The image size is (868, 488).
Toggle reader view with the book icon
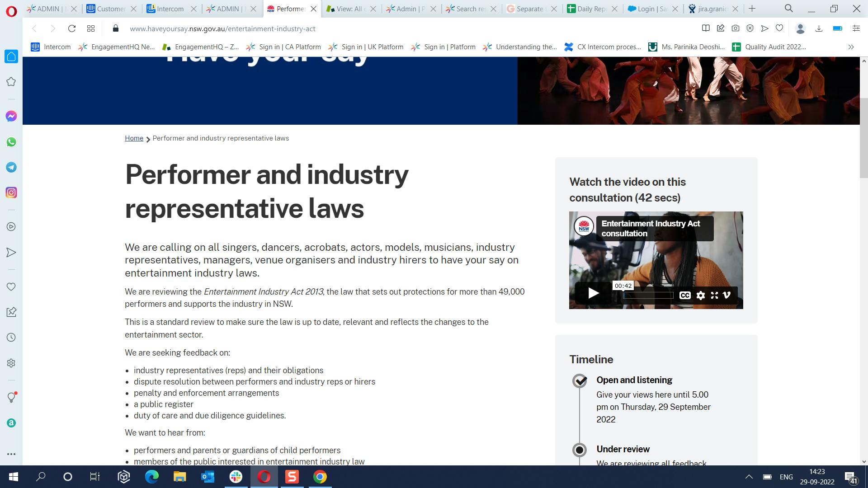706,28
